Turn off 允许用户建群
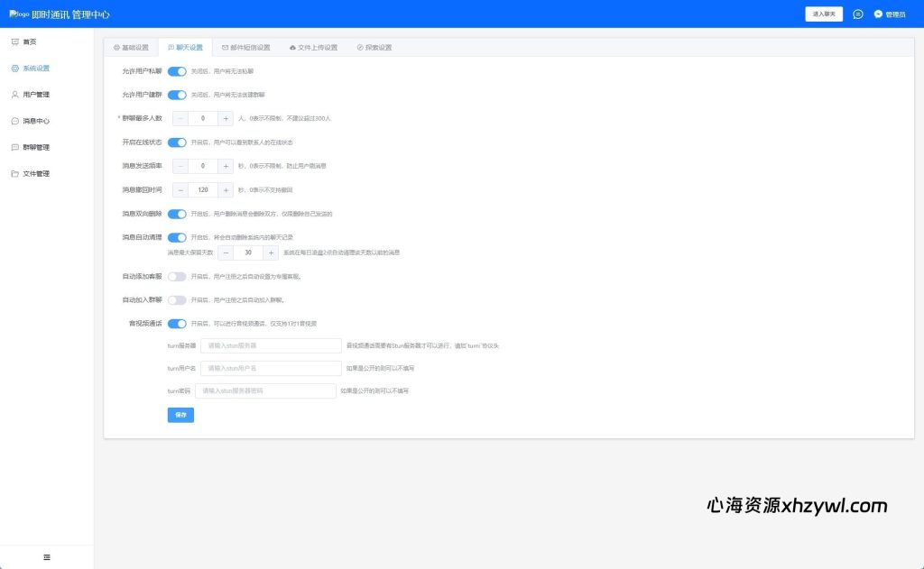Viewport: 924px width, 569px height. (x=177, y=94)
